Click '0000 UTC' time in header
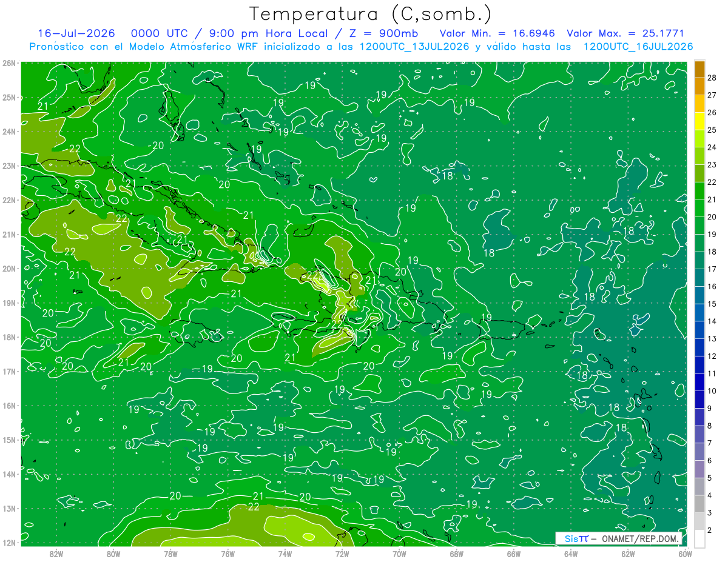Screen dimensions: 728x562 point(159,33)
